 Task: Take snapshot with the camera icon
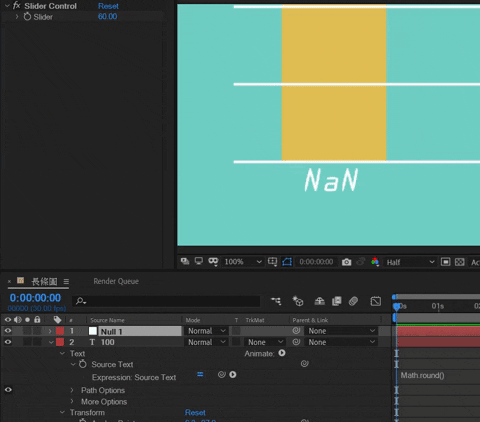point(346,262)
